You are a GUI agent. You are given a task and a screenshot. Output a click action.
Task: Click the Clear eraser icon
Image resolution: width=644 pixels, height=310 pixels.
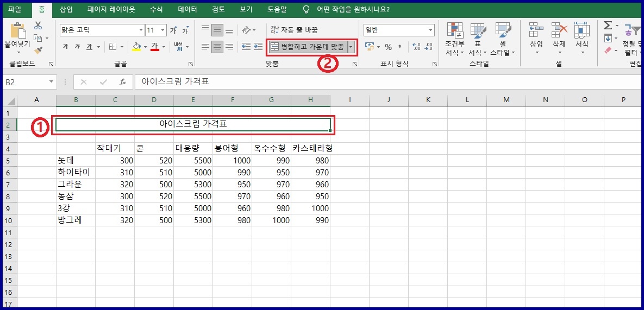point(608,50)
